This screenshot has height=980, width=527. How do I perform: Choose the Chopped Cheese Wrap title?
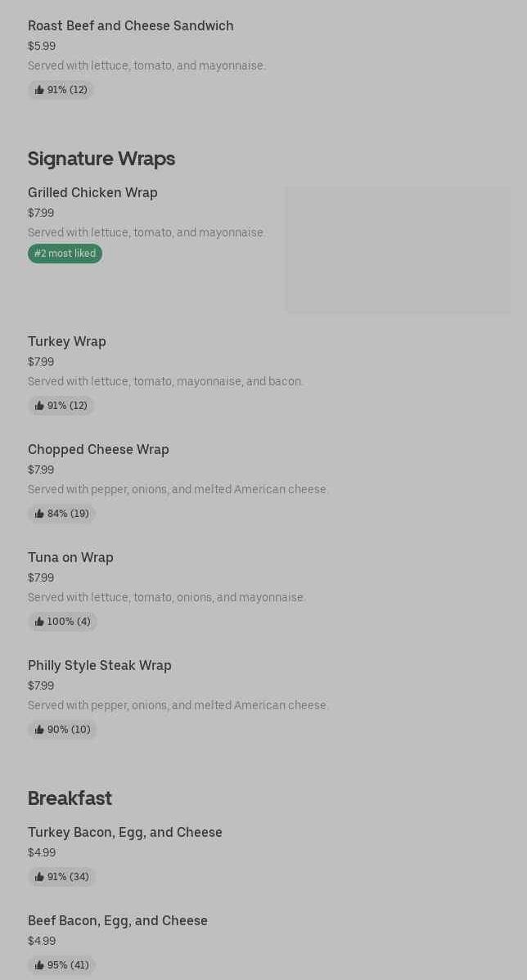[x=98, y=450]
